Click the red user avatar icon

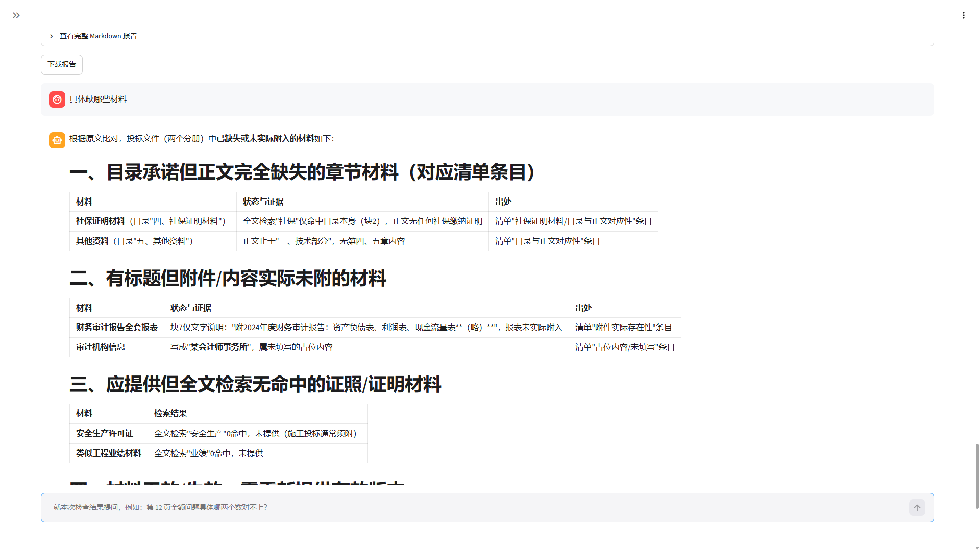tap(57, 99)
